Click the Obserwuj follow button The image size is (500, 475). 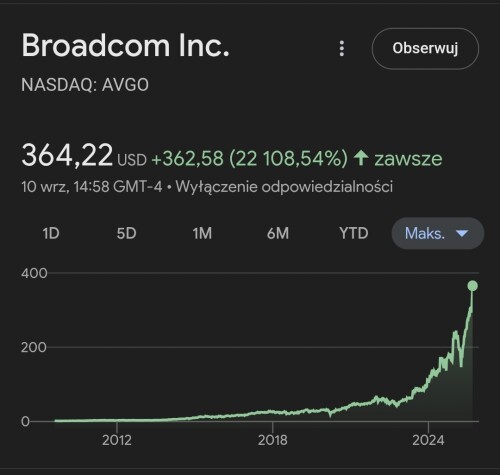click(x=425, y=49)
